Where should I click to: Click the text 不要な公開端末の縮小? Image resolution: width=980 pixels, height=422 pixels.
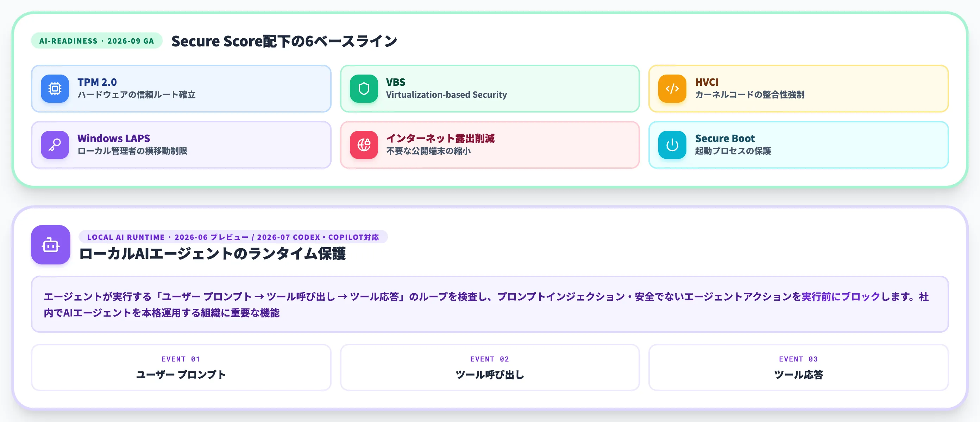[x=428, y=151]
